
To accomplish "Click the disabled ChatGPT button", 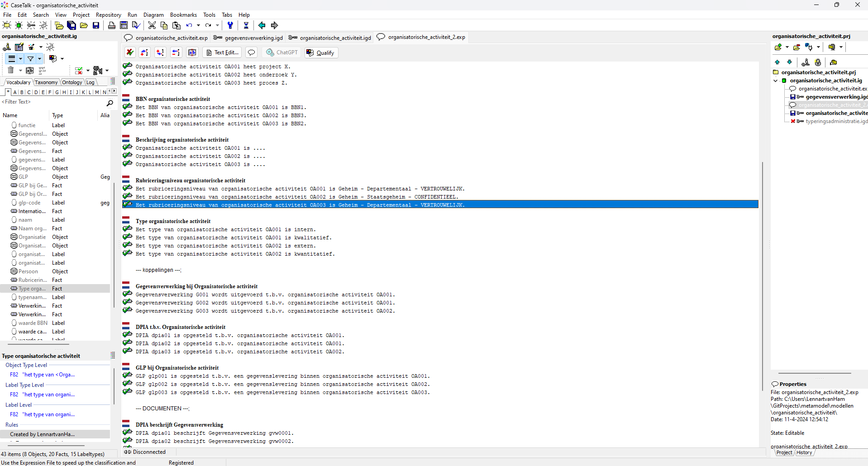I will [x=282, y=52].
